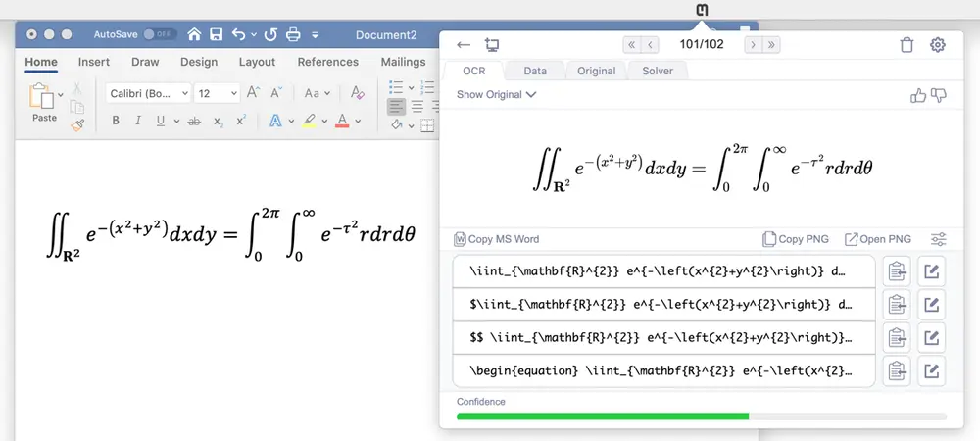Open the font size 12 dropdown
This screenshot has height=441, width=980.
click(217, 94)
